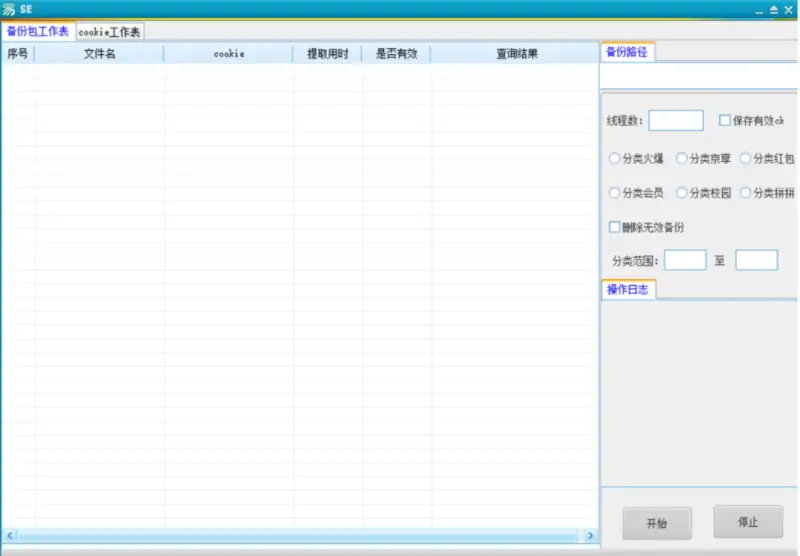
Task: Choose the 分类红包 radio option
Action: coord(746,158)
